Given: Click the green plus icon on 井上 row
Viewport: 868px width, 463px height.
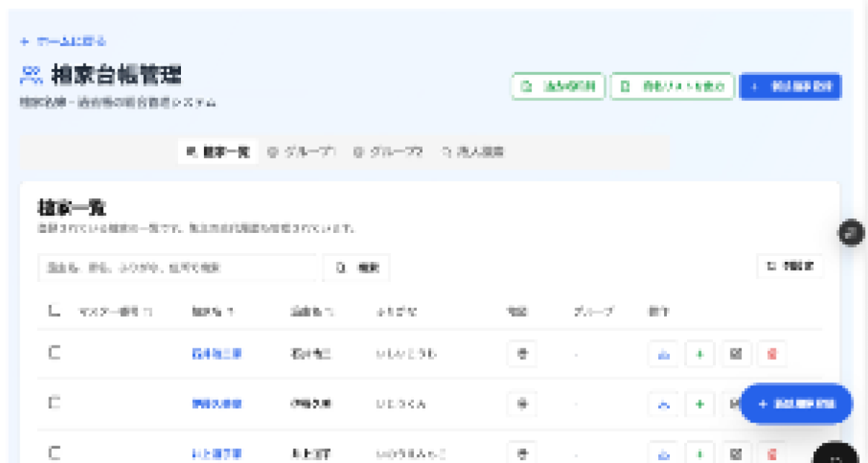Looking at the screenshot, I should coord(699,453).
